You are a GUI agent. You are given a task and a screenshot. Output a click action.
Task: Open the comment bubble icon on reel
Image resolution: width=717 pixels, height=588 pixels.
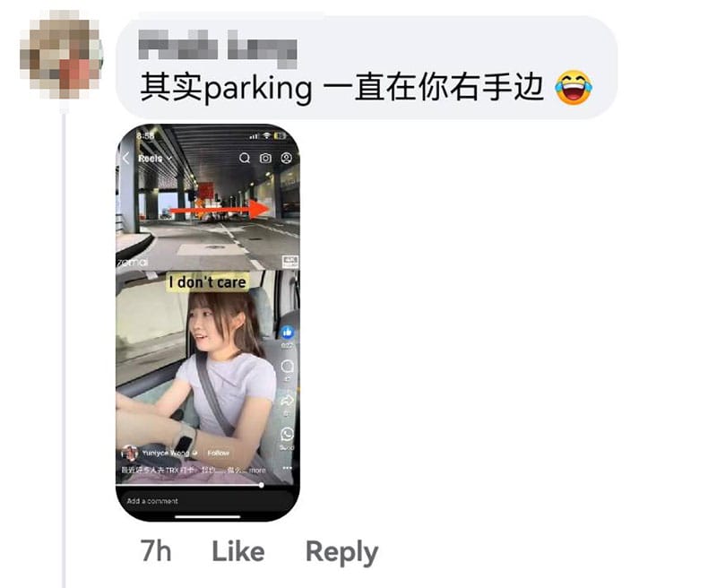(287, 367)
